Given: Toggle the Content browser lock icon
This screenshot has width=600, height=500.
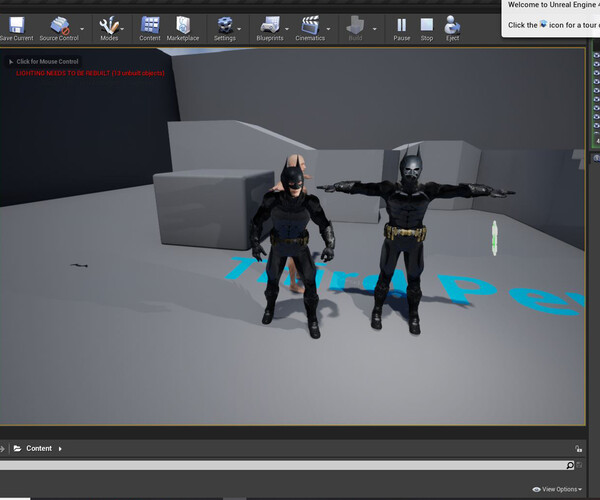Looking at the screenshot, I should 579,448.
